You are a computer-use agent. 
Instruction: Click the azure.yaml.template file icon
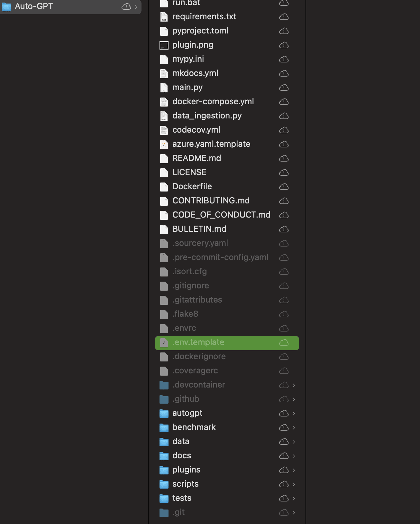pos(164,144)
